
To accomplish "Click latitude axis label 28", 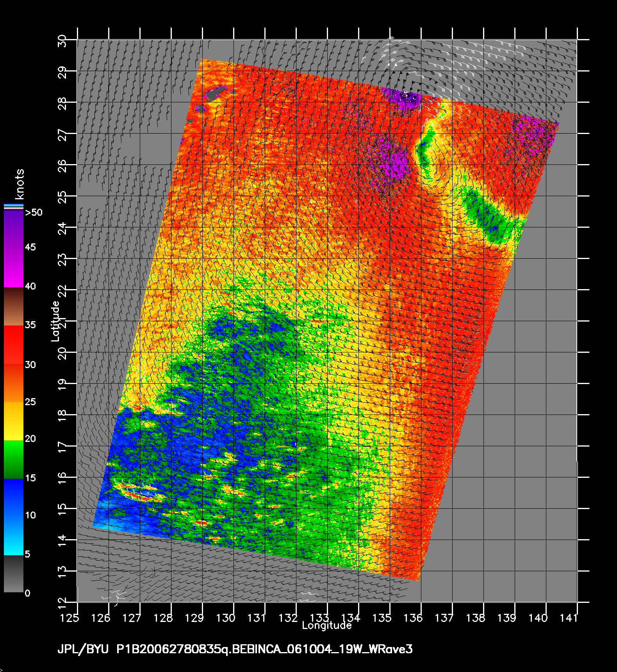I will pos(62,103).
